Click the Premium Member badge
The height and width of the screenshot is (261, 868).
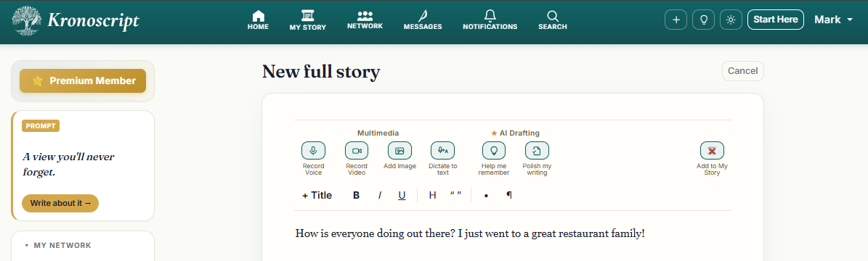pos(83,80)
